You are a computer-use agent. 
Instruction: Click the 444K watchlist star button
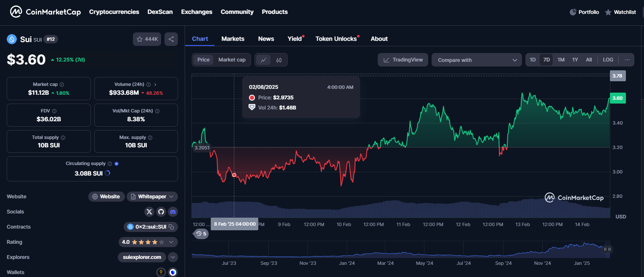click(x=147, y=39)
